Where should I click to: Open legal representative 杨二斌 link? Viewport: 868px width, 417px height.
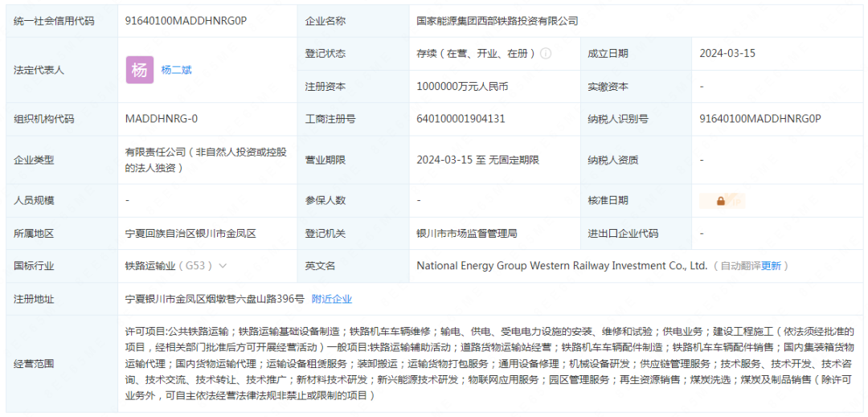click(x=176, y=70)
